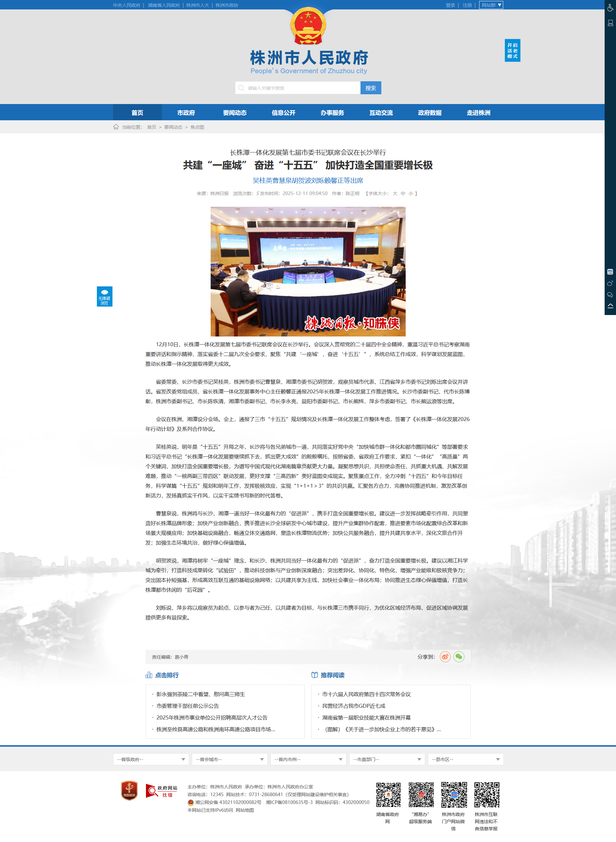Click the back-to-top arrow icon
The image size is (616, 842).
click(610, 306)
